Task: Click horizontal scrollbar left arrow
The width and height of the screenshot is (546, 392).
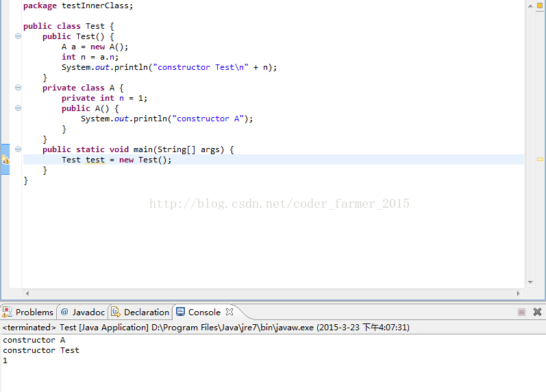Action: [27, 294]
